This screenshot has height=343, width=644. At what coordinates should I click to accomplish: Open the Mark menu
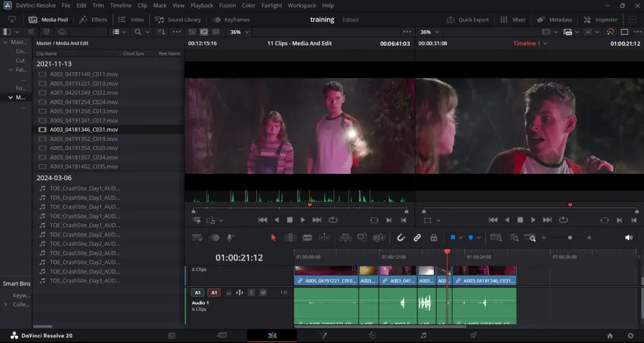click(x=160, y=5)
